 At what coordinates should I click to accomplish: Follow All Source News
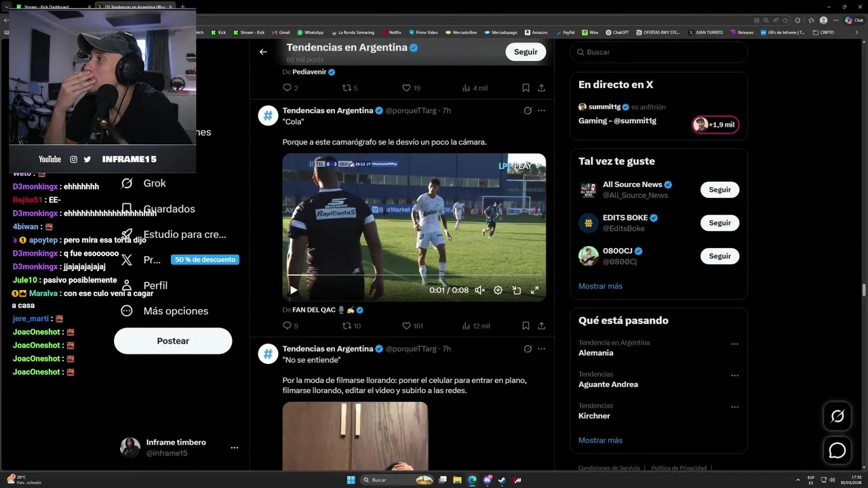pyautogui.click(x=719, y=190)
